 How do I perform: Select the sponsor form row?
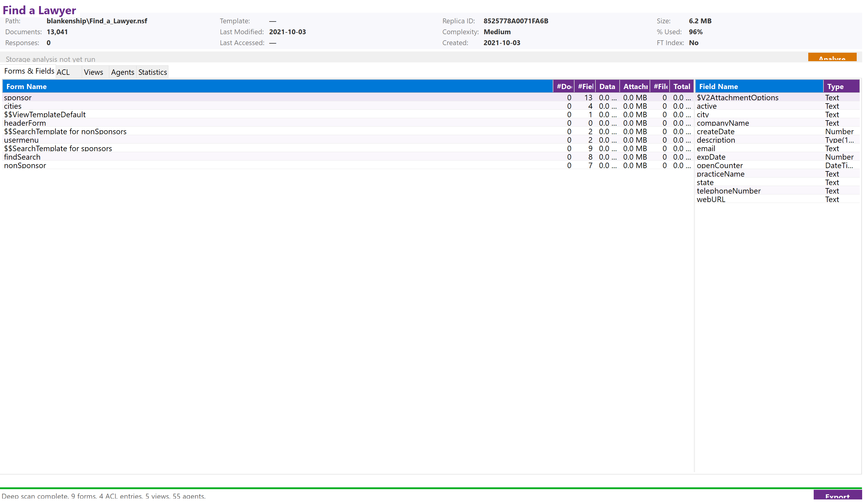click(x=18, y=98)
